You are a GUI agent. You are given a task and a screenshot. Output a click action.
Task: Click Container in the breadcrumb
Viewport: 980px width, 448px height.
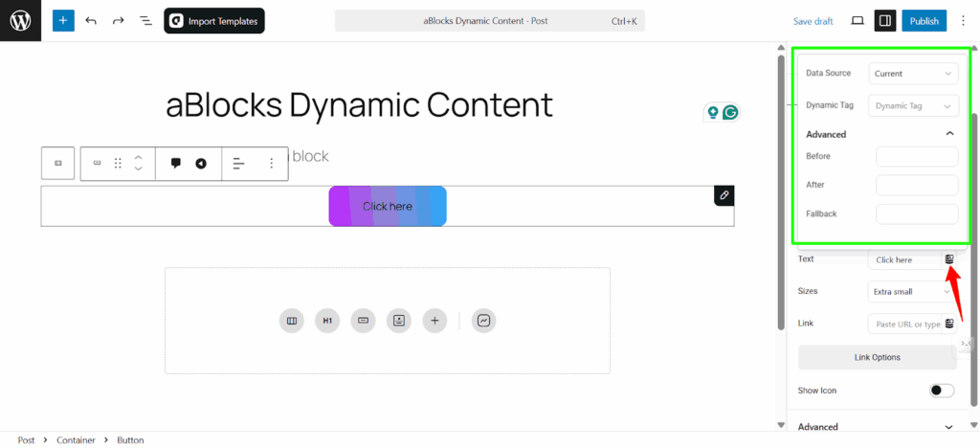[x=77, y=440]
